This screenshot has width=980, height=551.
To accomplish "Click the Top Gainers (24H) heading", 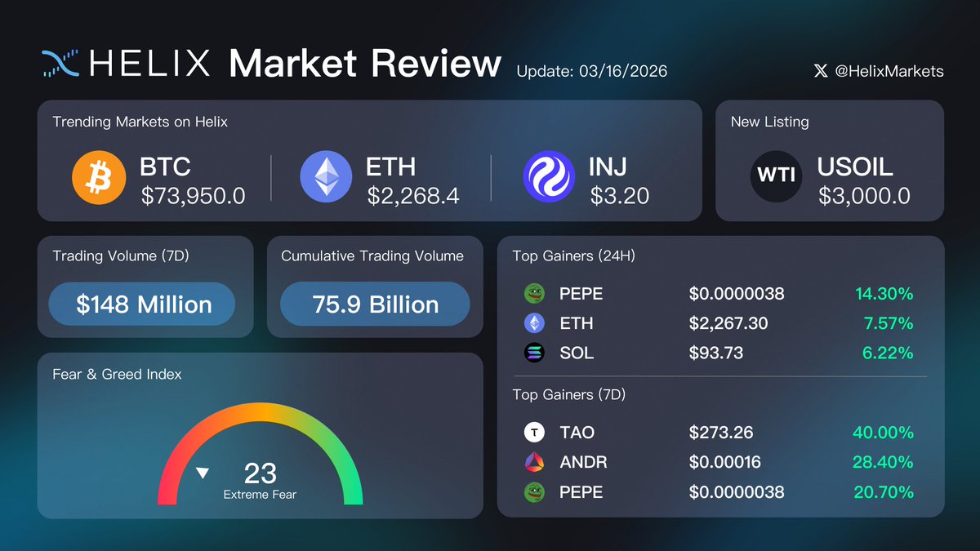I will pos(574,256).
